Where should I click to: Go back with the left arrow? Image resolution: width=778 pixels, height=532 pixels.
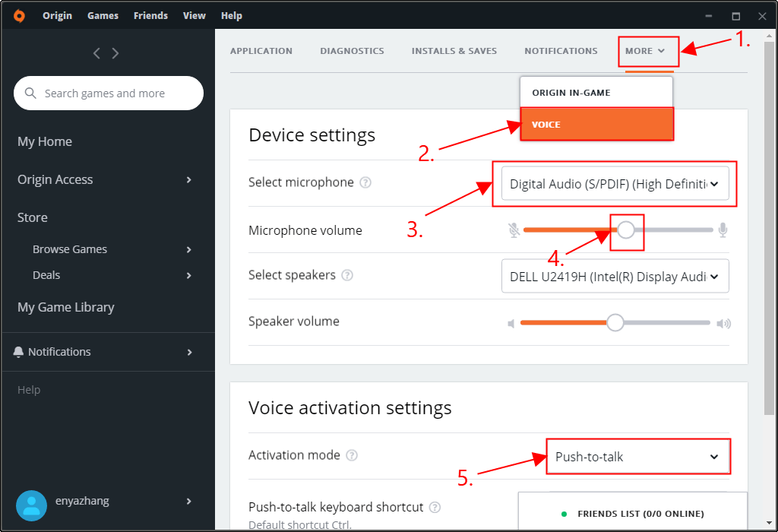pyautogui.click(x=96, y=53)
